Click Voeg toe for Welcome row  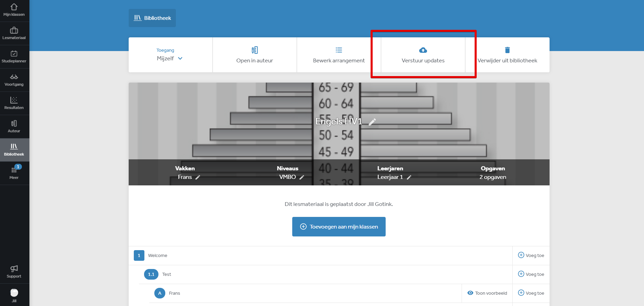(x=531, y=255)
